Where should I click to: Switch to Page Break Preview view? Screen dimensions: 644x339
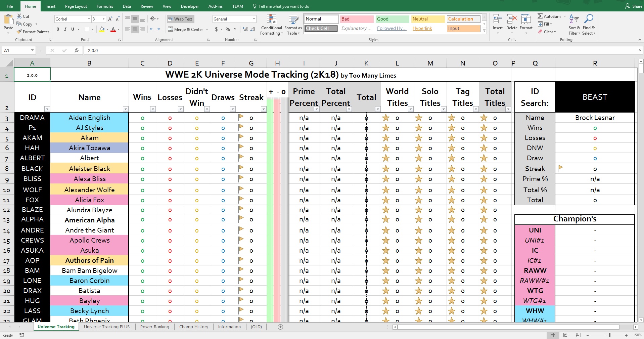coord(578,335)
